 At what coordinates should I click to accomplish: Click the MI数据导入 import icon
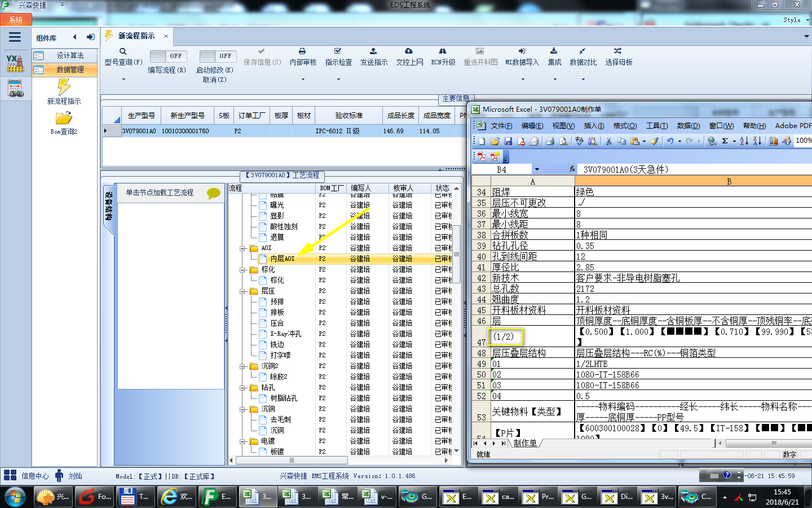(x=522, y=51)
